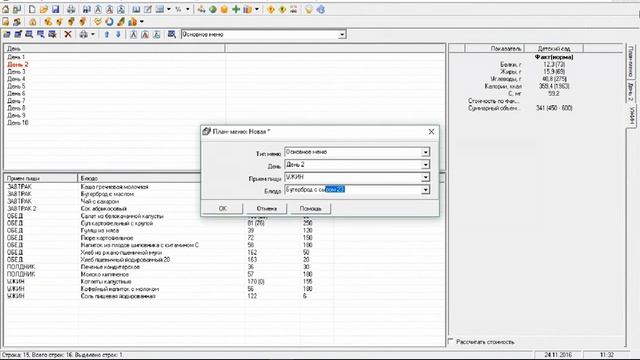Click the magnifier icon beside the menu type combo
640x360 pixels.
[172, 34]
